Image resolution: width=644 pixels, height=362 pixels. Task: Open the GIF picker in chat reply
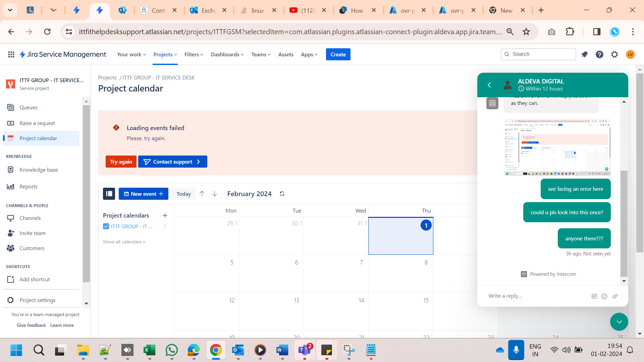click(594, 296)
